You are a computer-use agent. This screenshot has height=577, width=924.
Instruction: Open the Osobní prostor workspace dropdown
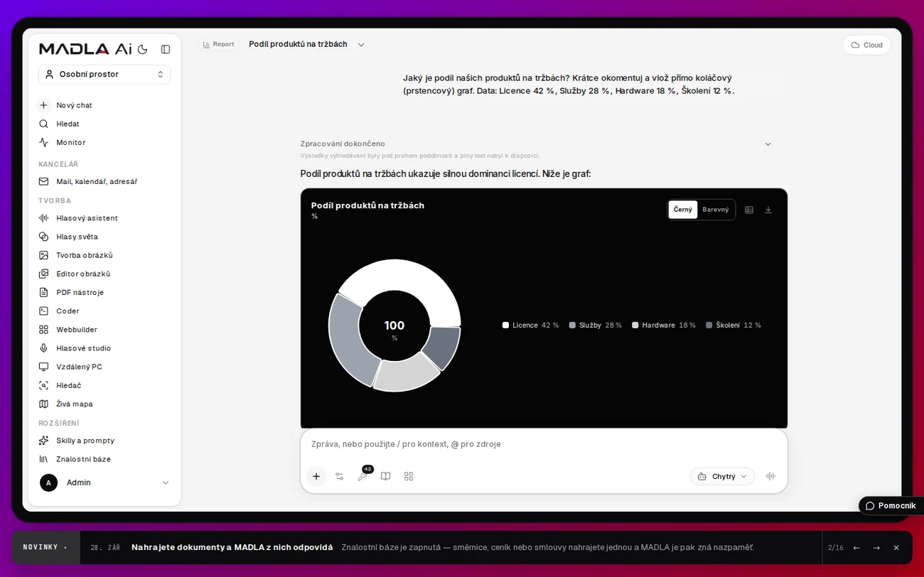point(104,74)
